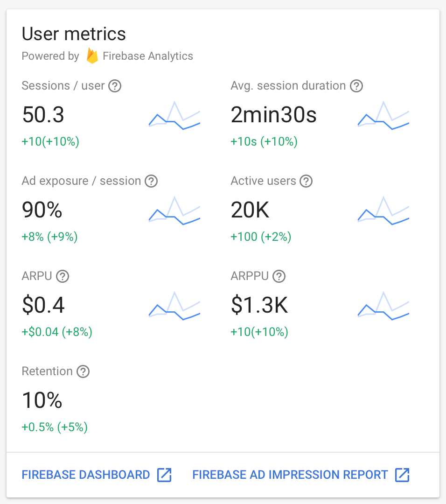Click external-link icon beside Firebase Dashboard
The height and width of the screenshot is (504, 446).
pyautogui.click(x=164, y=475)
